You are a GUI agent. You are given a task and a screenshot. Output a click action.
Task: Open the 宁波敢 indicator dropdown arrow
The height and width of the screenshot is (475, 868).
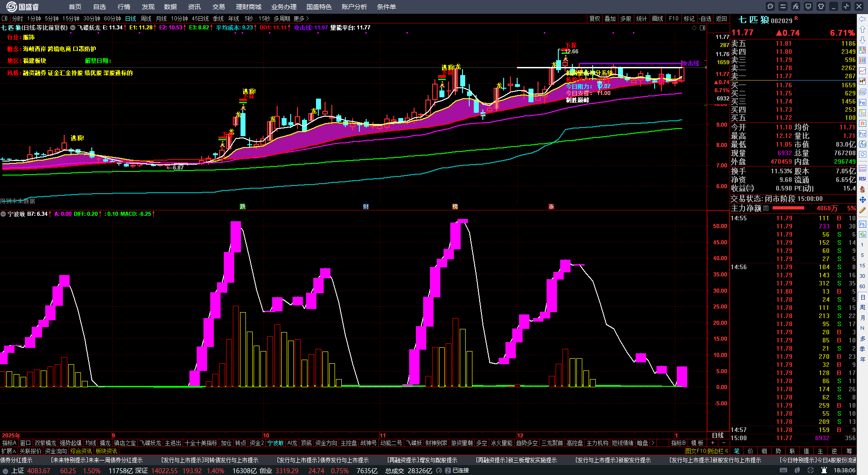tap(3, 214)
